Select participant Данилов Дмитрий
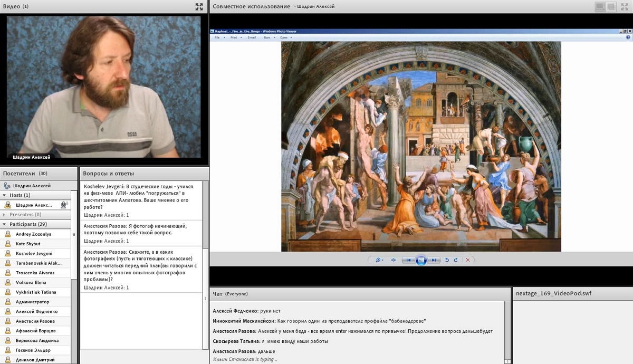Screen dimensions: 633x364 click(35, 360)
